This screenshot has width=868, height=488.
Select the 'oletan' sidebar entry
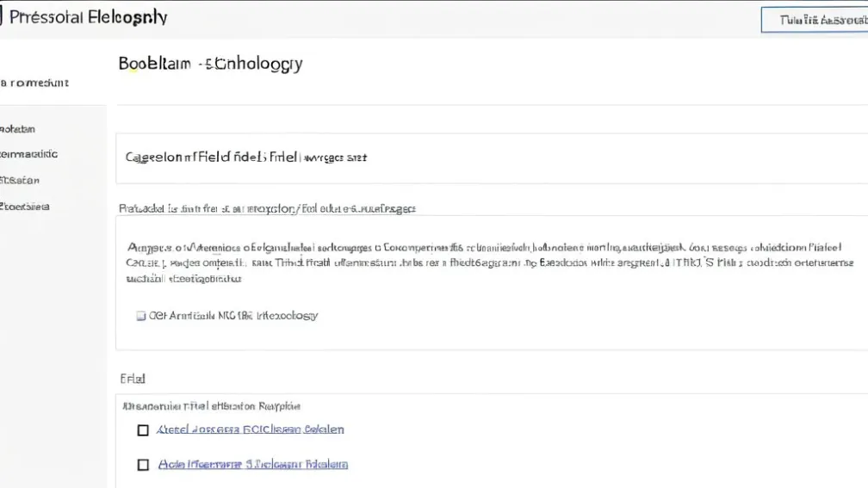pos(18,129)
